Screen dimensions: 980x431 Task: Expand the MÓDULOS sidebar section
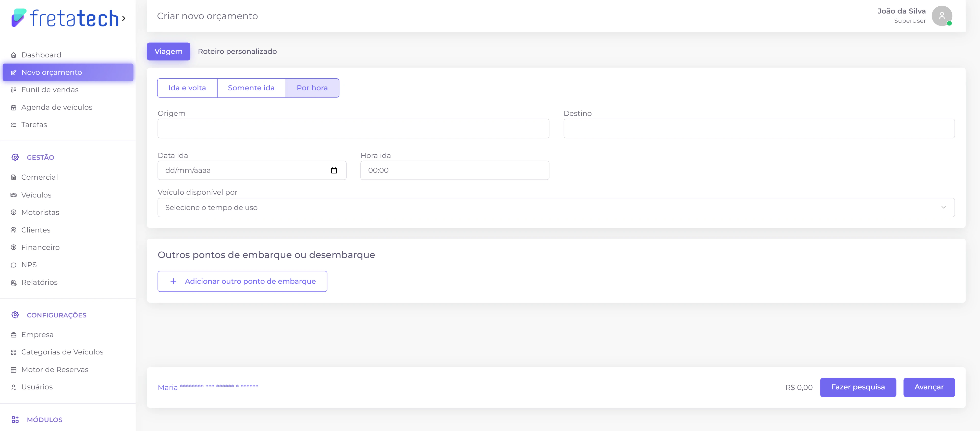(44, 420)
